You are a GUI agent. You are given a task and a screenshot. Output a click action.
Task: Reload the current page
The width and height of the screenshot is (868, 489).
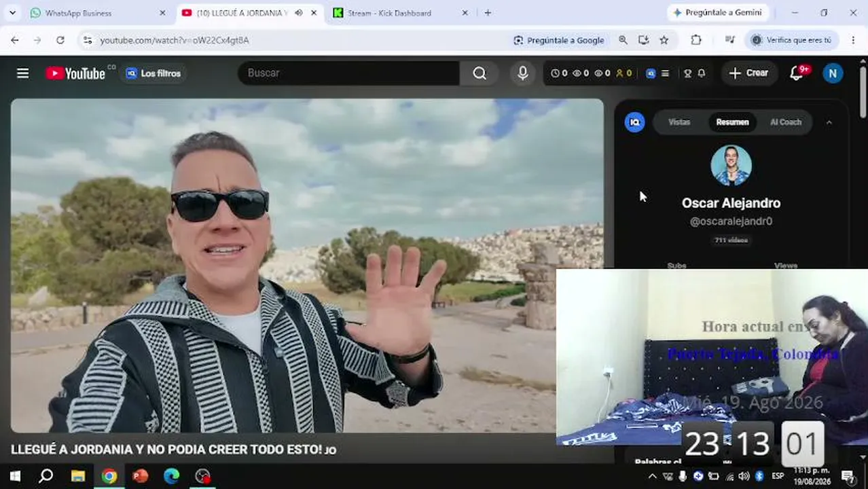point(60,40)
